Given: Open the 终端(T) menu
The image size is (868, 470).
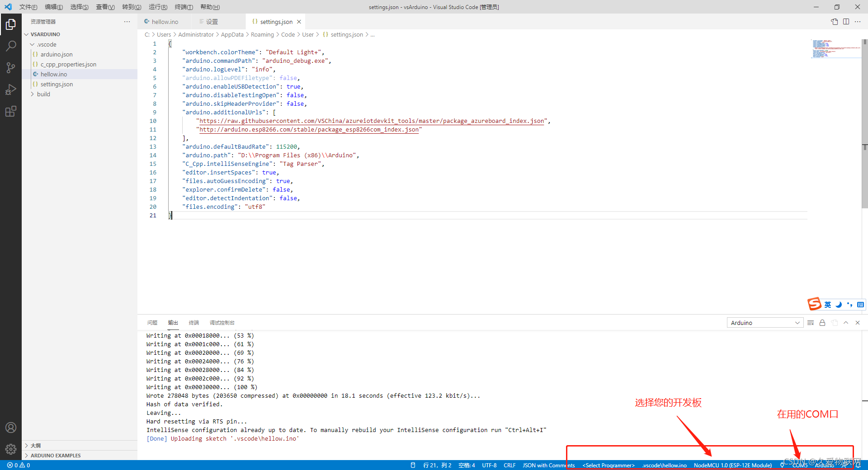Looking at the screenshot, I should click(184, 7).
